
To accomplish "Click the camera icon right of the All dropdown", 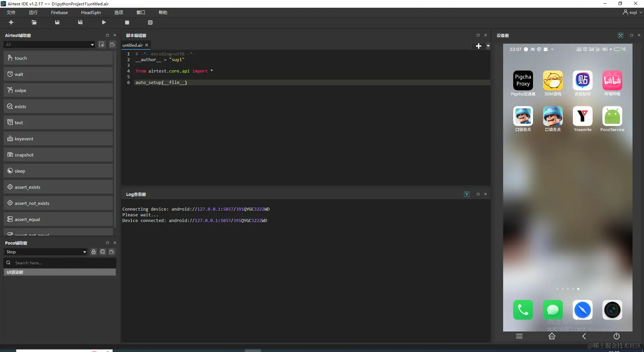I will point(112,45).
